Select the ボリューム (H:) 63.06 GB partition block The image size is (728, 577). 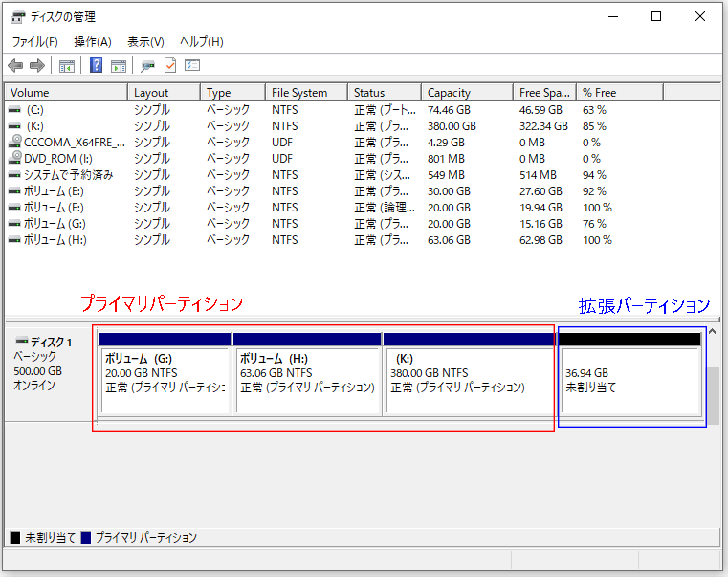pyautogui.click(x=307, y=374)
